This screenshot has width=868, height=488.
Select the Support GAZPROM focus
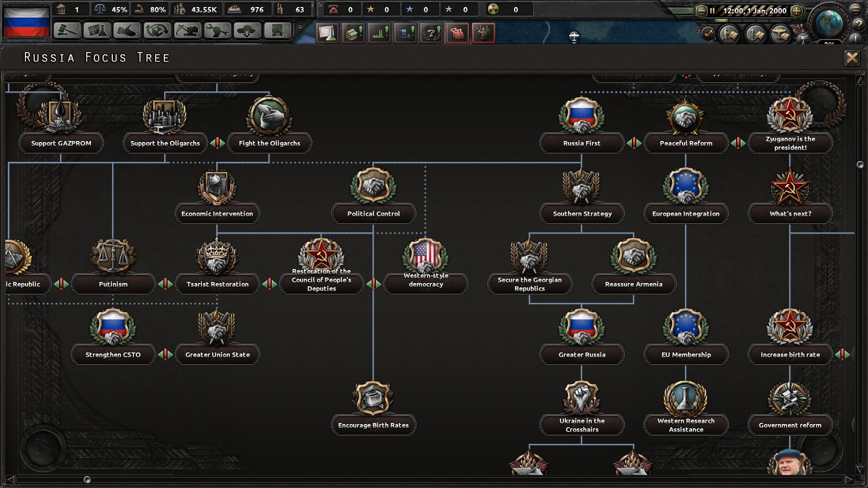click(x=61, y=143)
